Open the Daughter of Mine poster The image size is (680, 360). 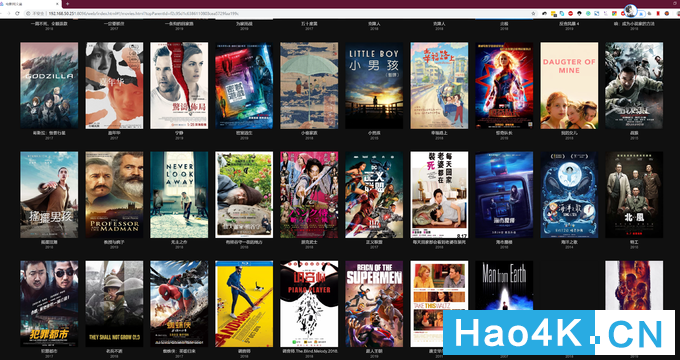(569, 85)
